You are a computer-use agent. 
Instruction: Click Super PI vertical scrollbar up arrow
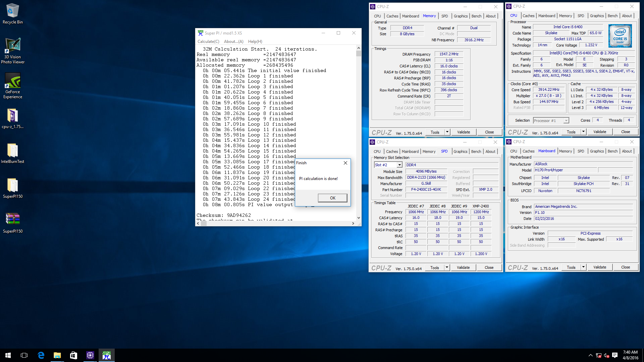tap(359, 48)
